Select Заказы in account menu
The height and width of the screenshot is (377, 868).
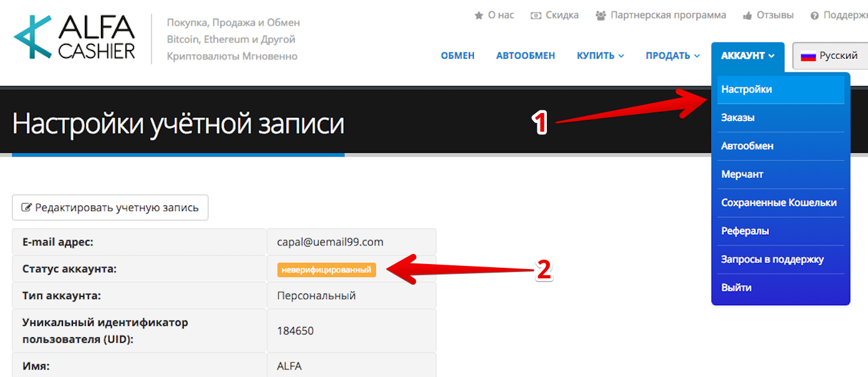tap(781, 117)
